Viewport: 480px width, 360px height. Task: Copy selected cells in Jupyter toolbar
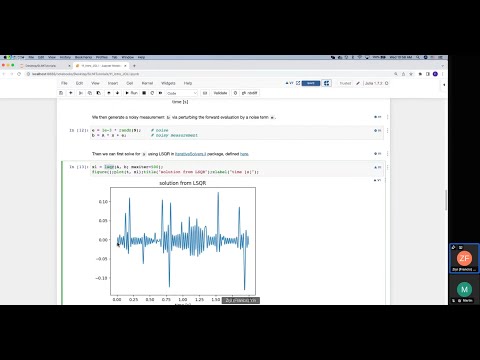click(x=90, y=93)
